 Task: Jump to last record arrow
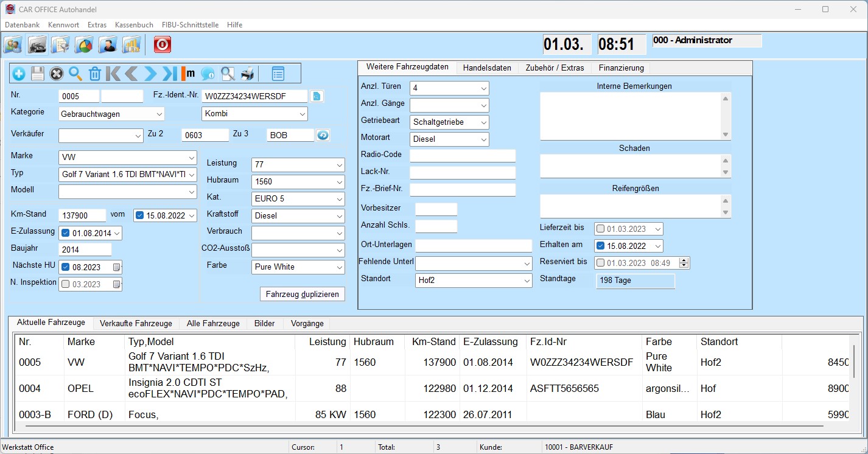[x=170, y=74]
